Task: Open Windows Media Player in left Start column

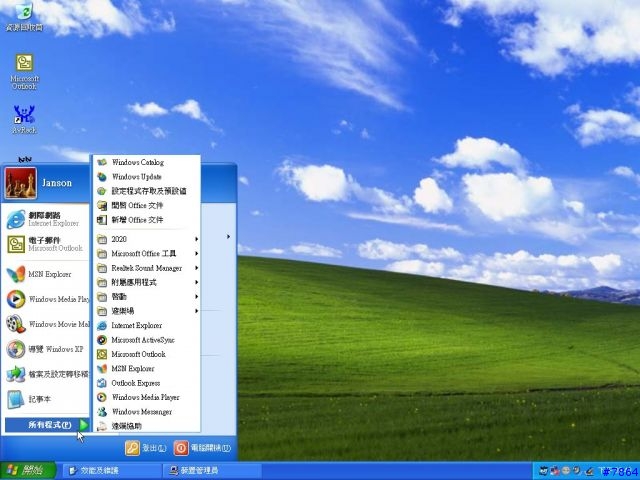Action: [x=46, y=299]
